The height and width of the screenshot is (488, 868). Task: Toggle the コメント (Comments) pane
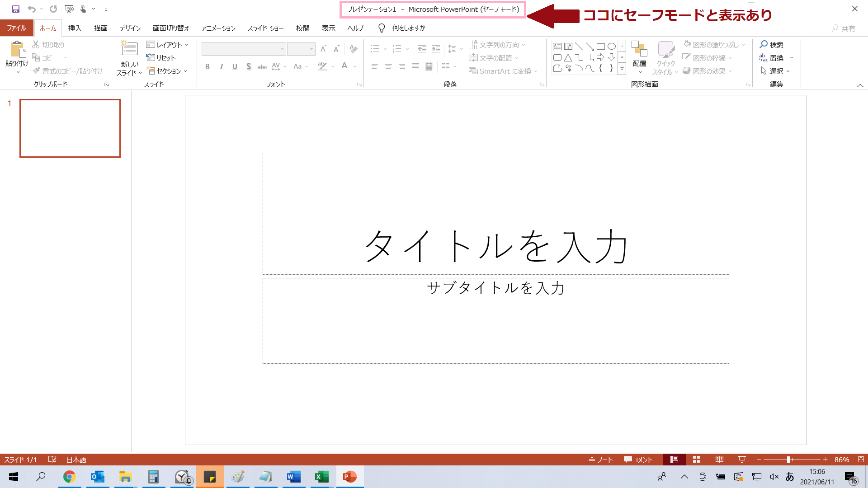pyautogui.click(x=638, y=459)
